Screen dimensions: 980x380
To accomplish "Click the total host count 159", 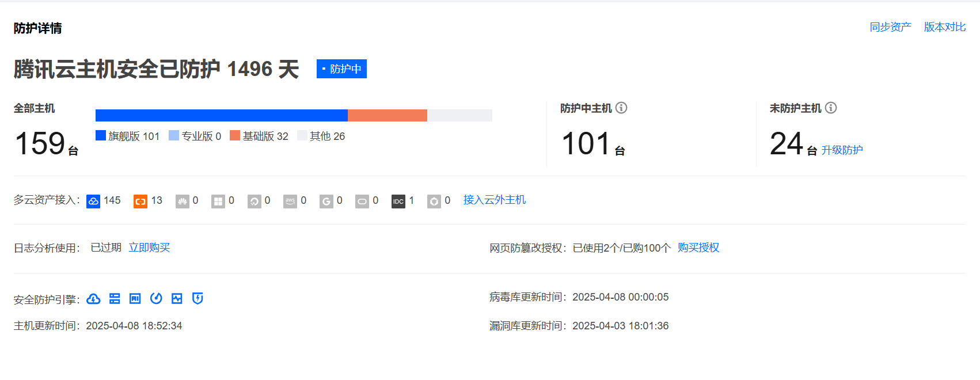I will tap(40, 143).
